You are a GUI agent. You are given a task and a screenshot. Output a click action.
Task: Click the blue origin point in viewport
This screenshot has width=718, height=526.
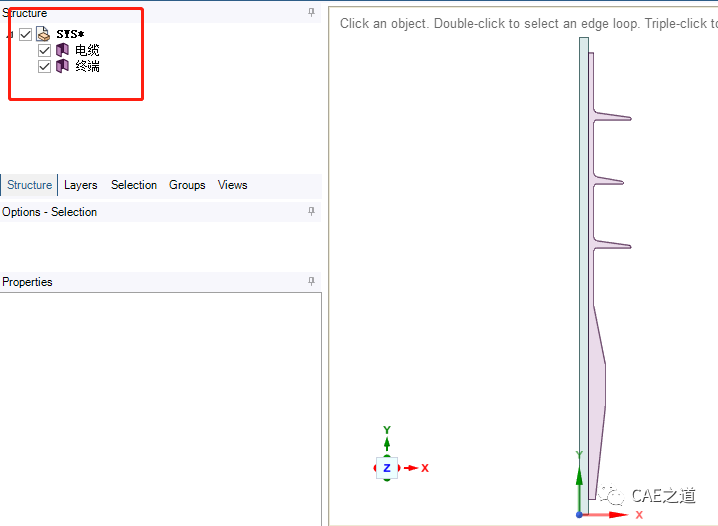point(579,515)
